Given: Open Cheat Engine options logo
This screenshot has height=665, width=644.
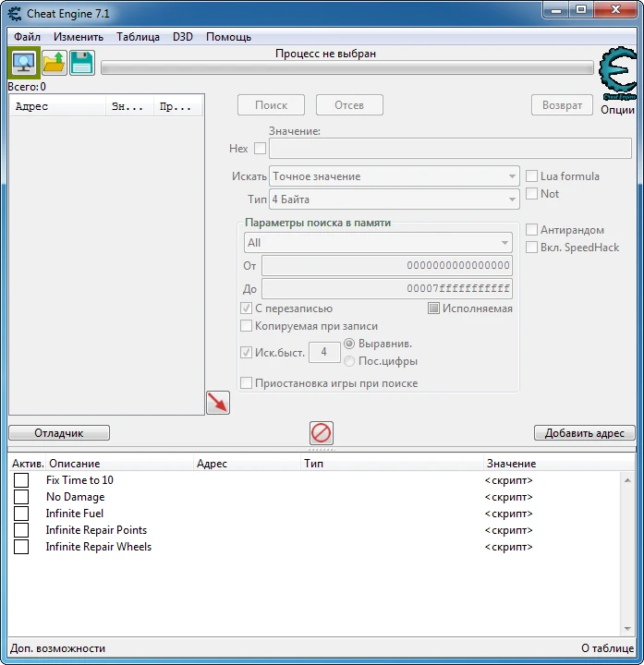Looking at the screenshot, I should (x=618, y=73).
